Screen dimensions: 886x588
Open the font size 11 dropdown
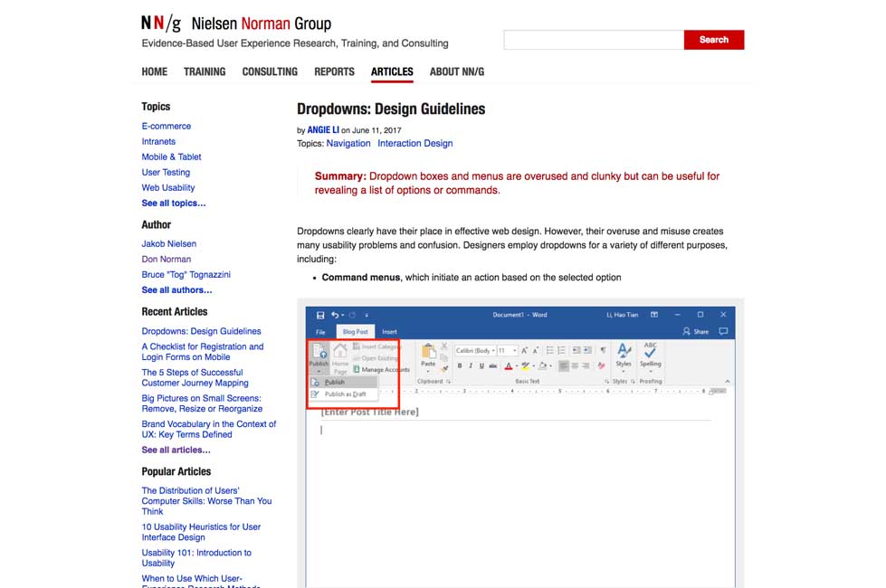click(x=507, y=350)
